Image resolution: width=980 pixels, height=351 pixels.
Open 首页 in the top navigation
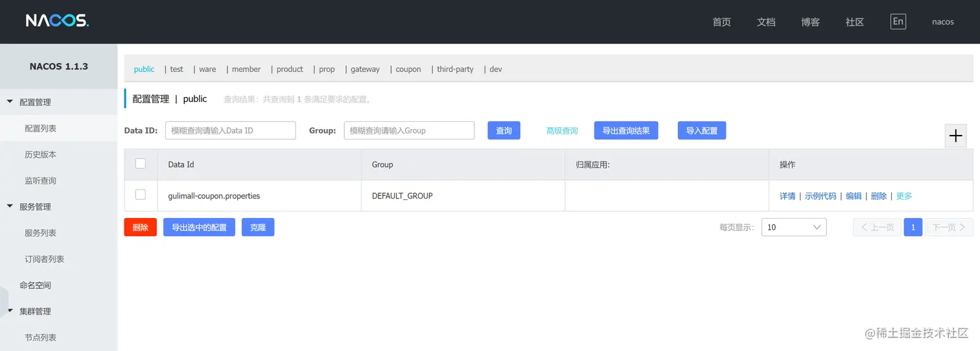point(721,21)
